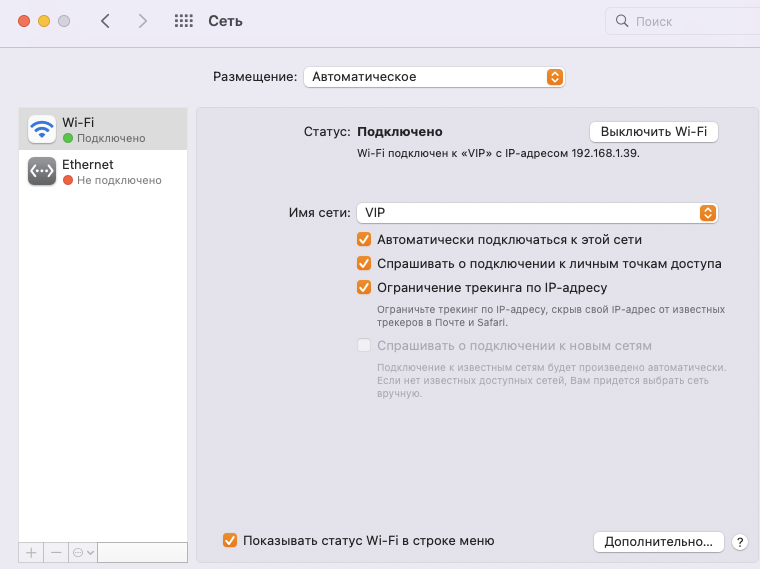Toggle "Автоматически подключаться к этой сети" checkbox

(364, 240)
